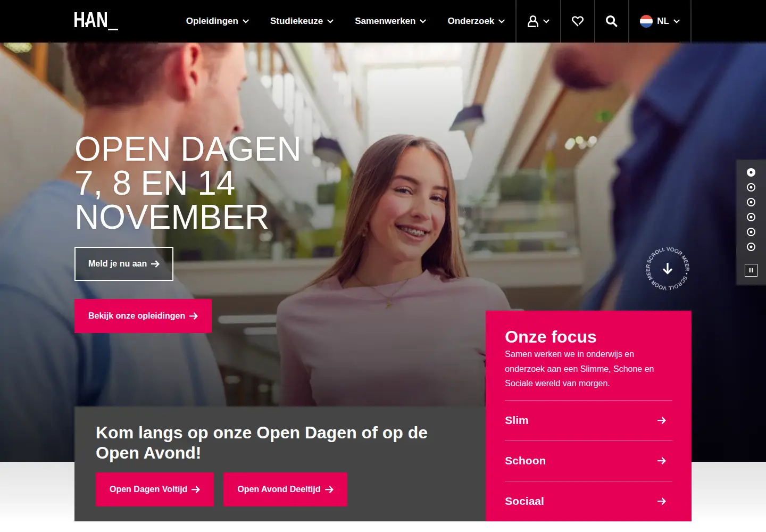The image size is (766, 532).
Task: Open the Schoon focus link
Action: pos(588,461)
